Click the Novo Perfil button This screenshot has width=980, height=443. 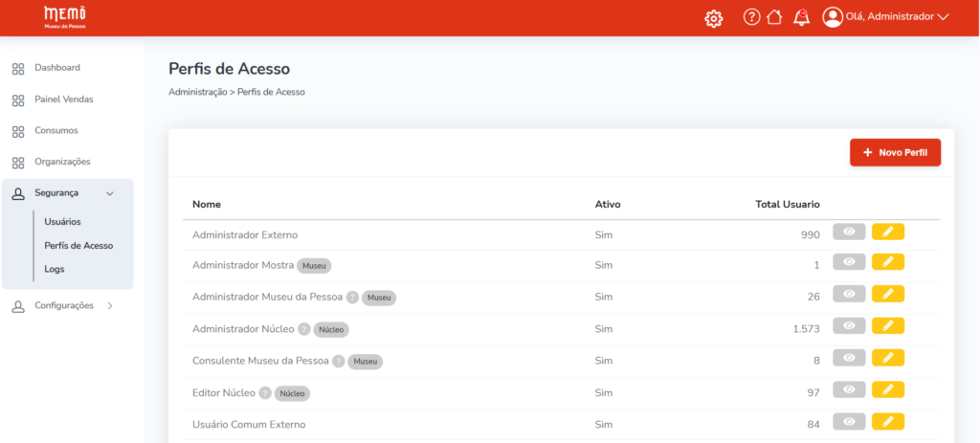pos(895,153)
